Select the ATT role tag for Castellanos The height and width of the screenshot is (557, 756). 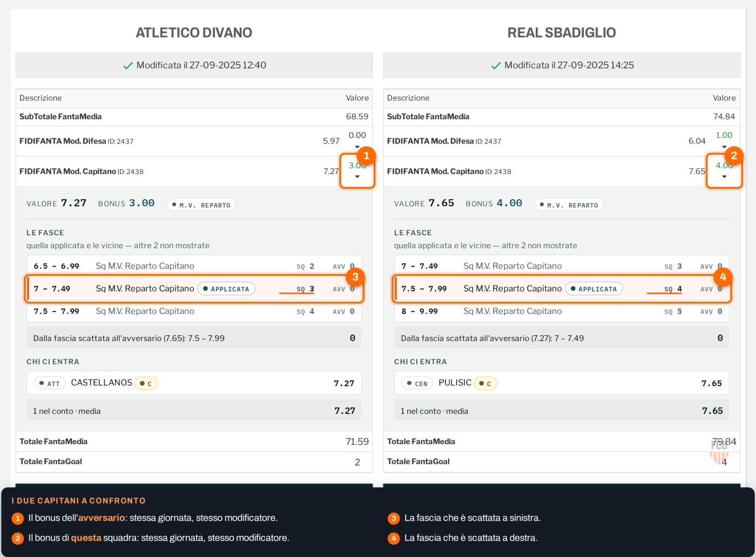[50, 383]
